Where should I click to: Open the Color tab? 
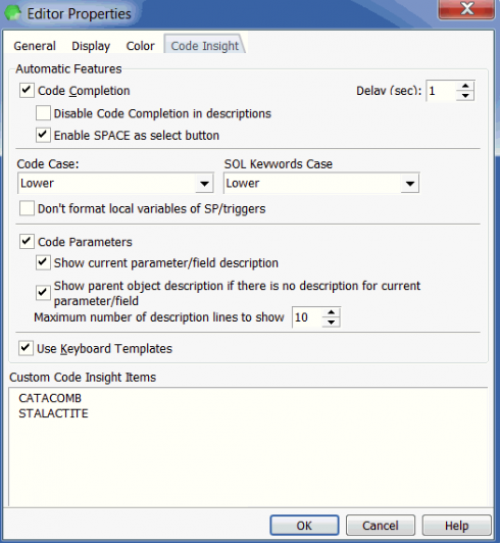pos(140,46)
